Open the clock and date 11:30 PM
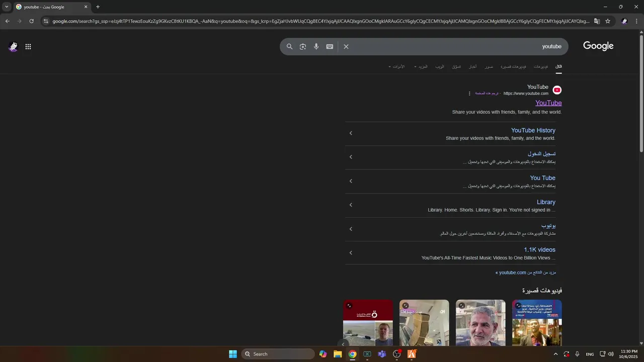Screen dimensions: 644x362 629,354
